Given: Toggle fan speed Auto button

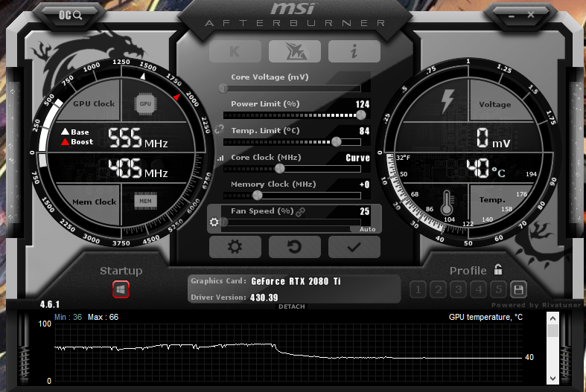Looking at the screenshot, I should click(367, 229).
